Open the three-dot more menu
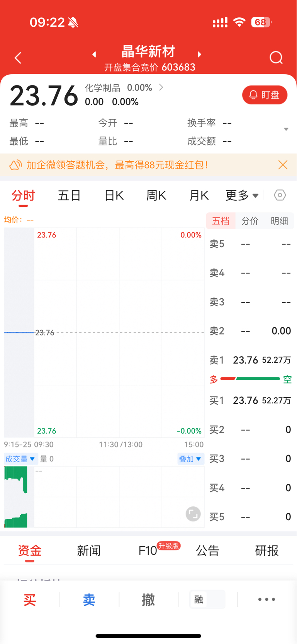Screen dimensions: 297x644 click(x=267, y=600)
